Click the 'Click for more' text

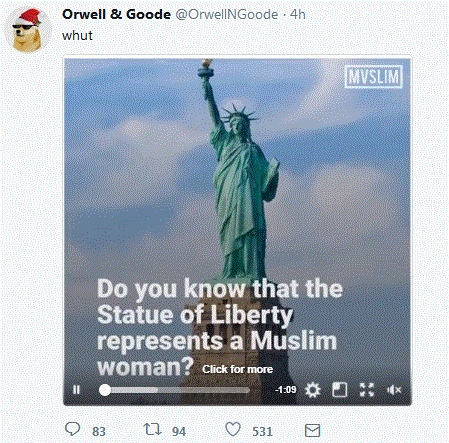pyautogui.click(x=237, y=369)
